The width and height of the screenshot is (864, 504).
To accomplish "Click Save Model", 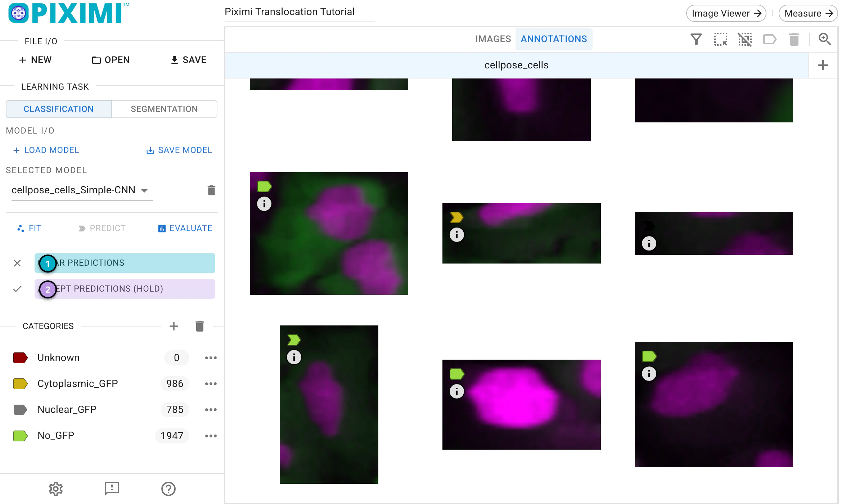I will coord(179,150).
